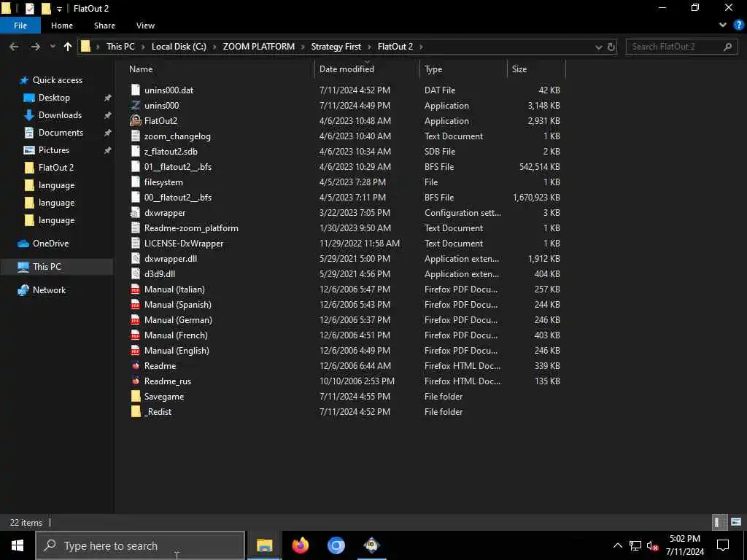The width and height of the screenshot is (747, 560).
Task: Select the dxwrapper configuration file icon
Action: coord(135,212)
